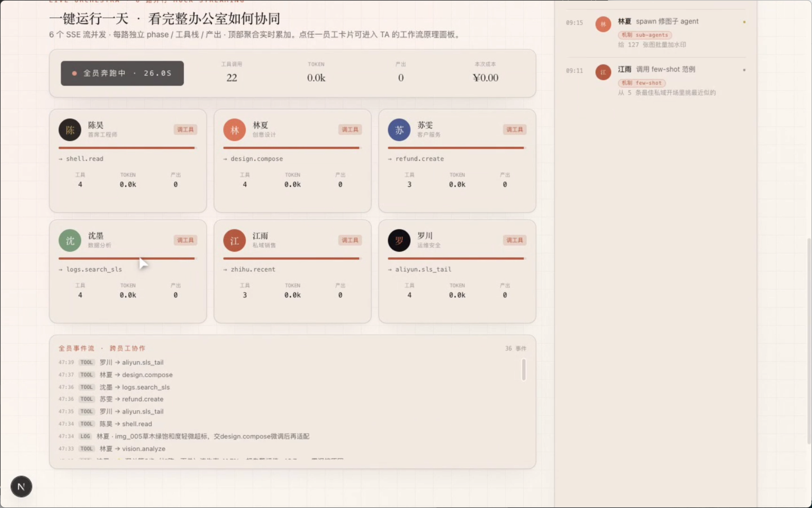This screenshot has height=508, width=812.
Task: Click the refund.create line in 苏雯 card
Action: click(x=416, y=159)
